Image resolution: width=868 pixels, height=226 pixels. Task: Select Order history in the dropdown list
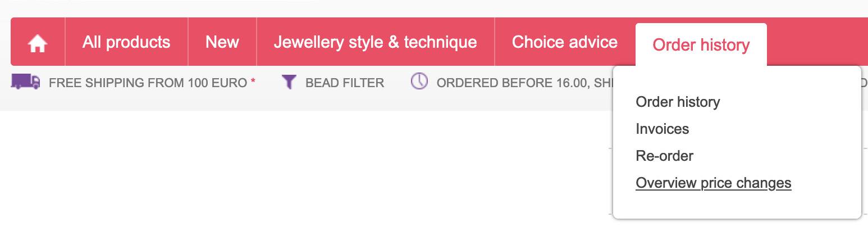pyautogui.click(x=678, y=102)
